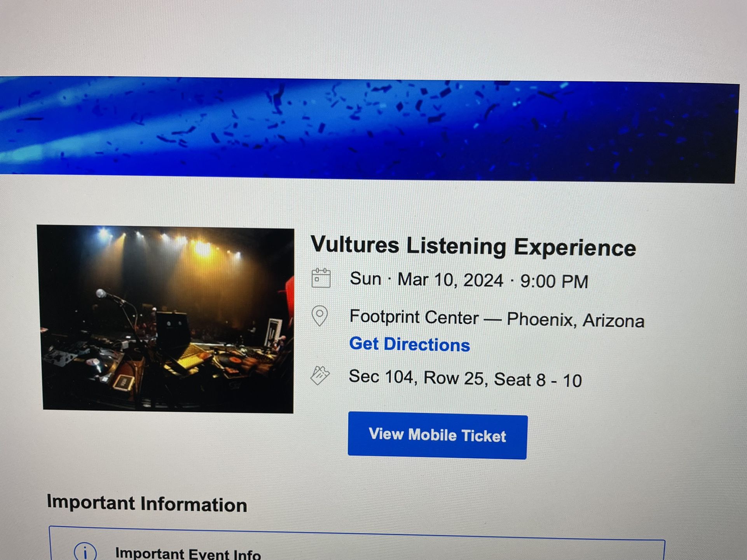This screenshot has height=560, width=747.
Task: Click the microphone in the event photo
Action: (102, 294)
